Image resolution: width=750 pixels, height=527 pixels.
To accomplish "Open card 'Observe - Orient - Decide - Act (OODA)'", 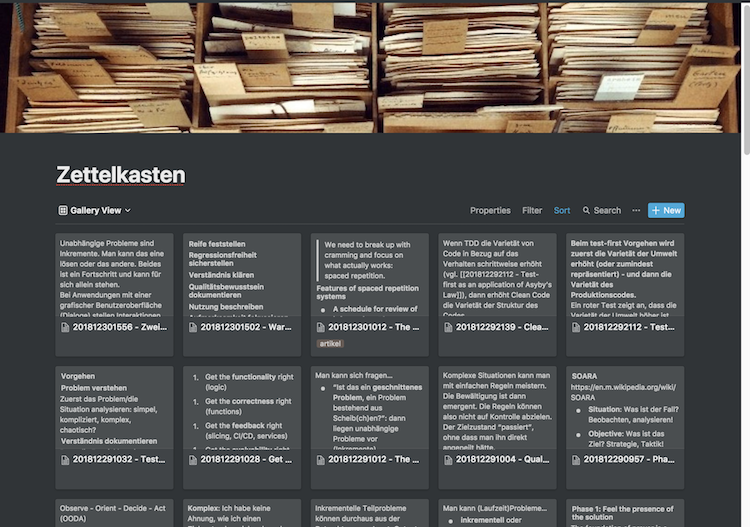I will 112,513.
